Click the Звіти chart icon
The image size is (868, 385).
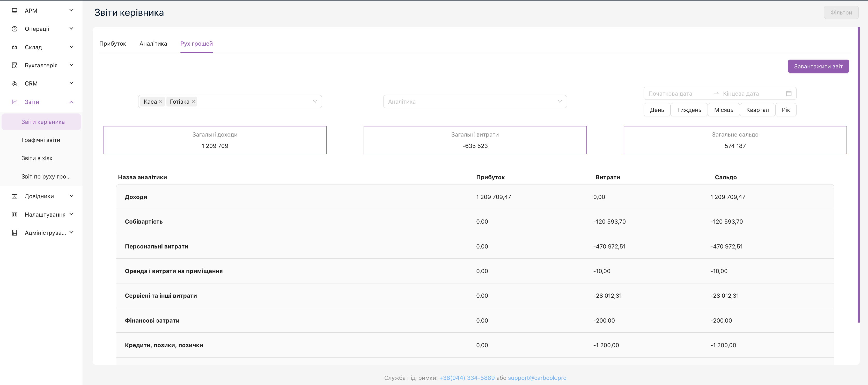14,102
